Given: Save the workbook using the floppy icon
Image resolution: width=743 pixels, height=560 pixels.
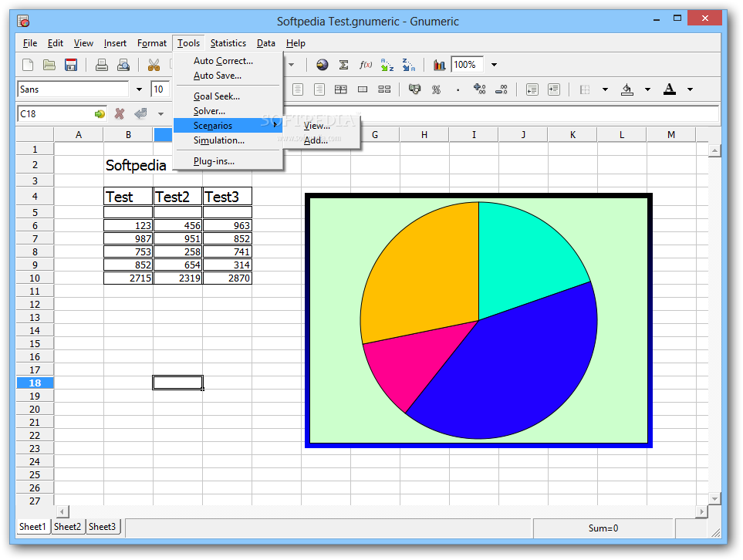Looking at the screenshot, I should click(71, 65).
